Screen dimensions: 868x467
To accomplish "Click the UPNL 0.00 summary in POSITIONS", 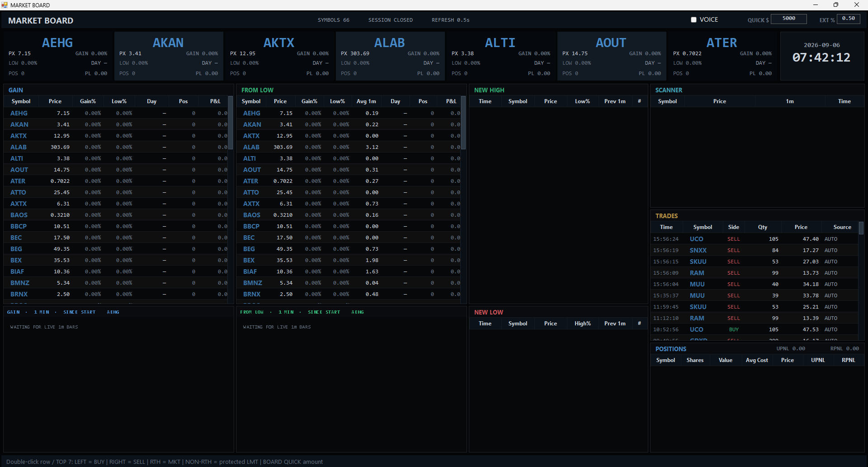I will click(x=791, y=348).
